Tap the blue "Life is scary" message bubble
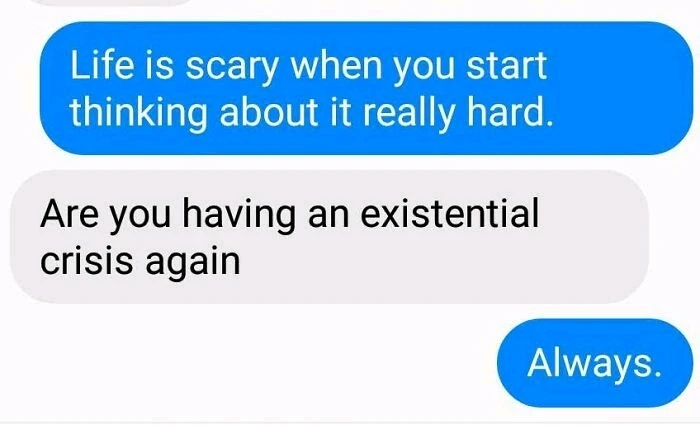Viewport: 700px width, 434px height. [x=366, y=88]
